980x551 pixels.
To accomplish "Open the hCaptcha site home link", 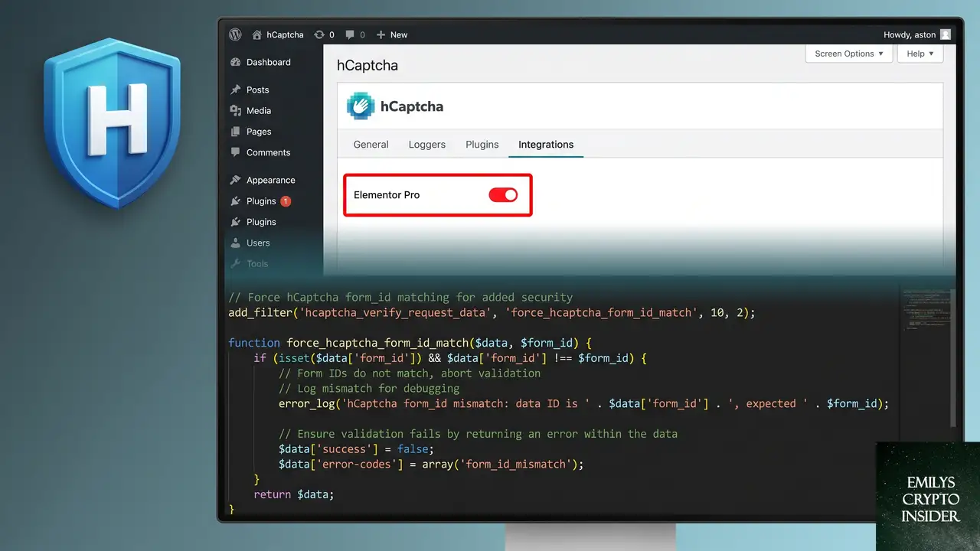I will [x=277, y=34].
